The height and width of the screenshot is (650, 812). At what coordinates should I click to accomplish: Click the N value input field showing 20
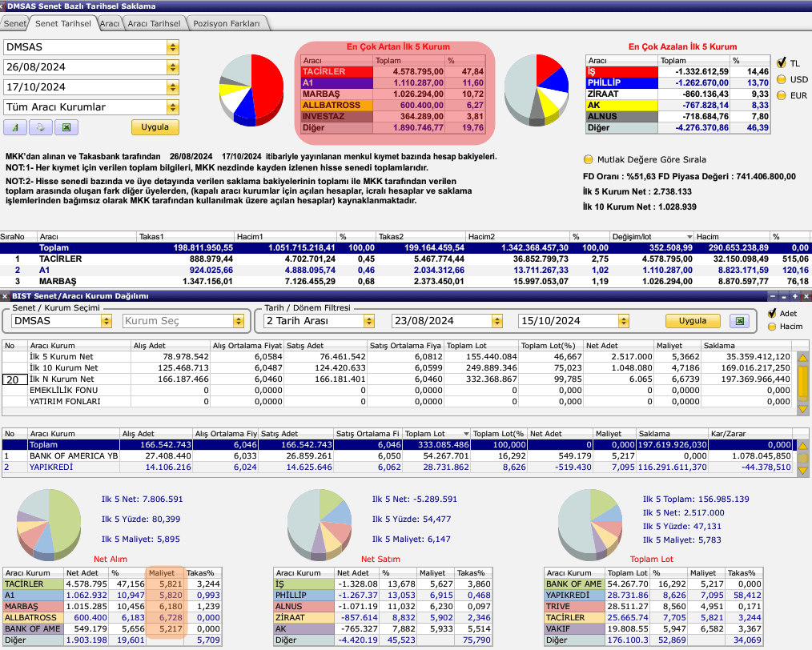click(14, 379)
